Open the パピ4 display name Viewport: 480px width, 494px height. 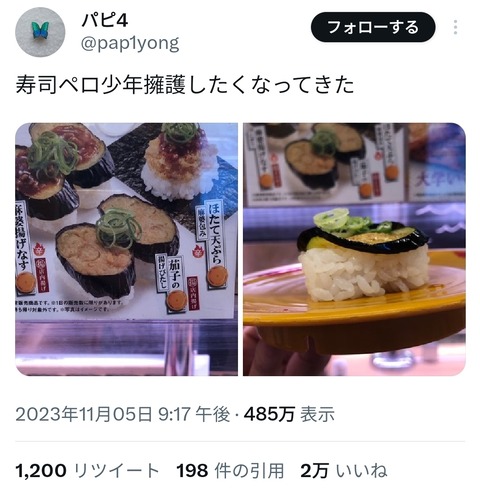(x=105, y=21)
